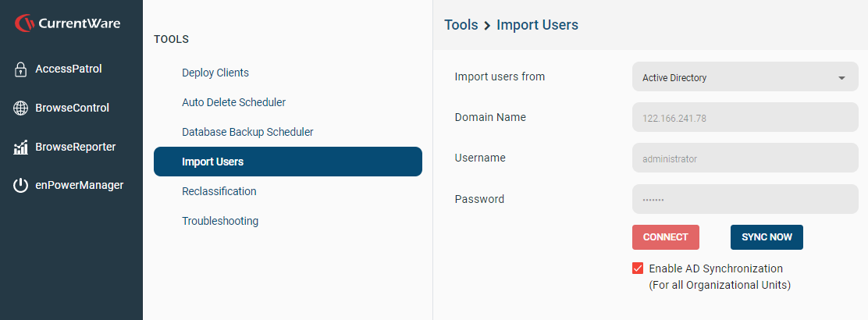Viewport: 868px width, 320px height.
Task: Click the BrowseReporter chart icon
Action: click(x=20, y=148)
